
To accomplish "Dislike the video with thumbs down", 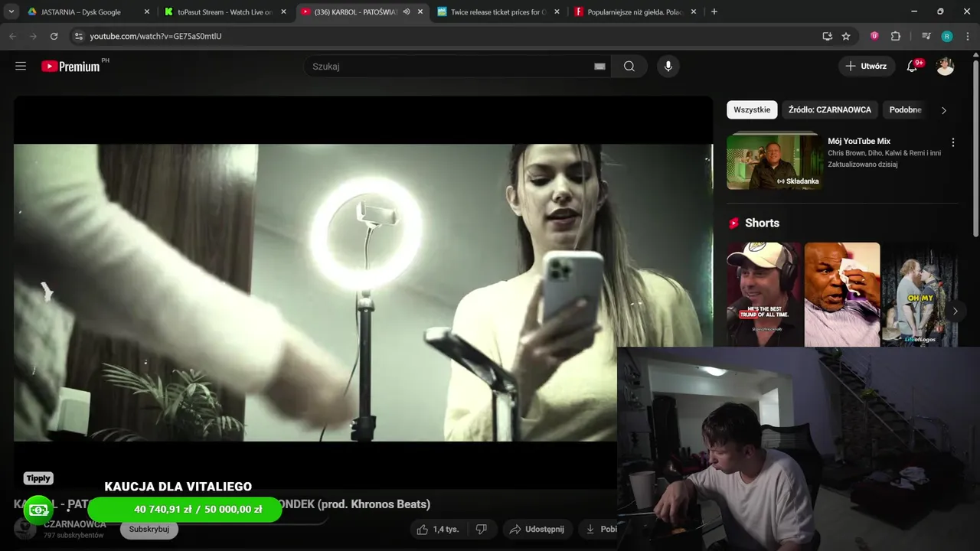I will coord(482,529).
